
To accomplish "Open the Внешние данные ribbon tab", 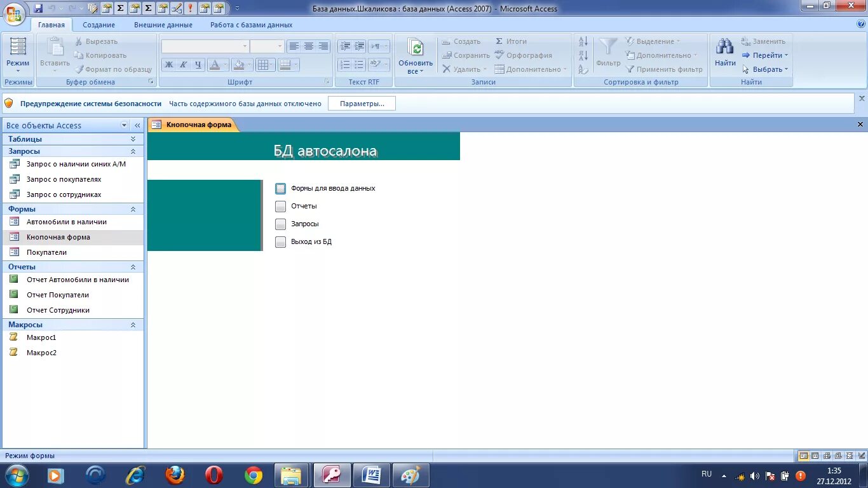I will pos(163,25).
